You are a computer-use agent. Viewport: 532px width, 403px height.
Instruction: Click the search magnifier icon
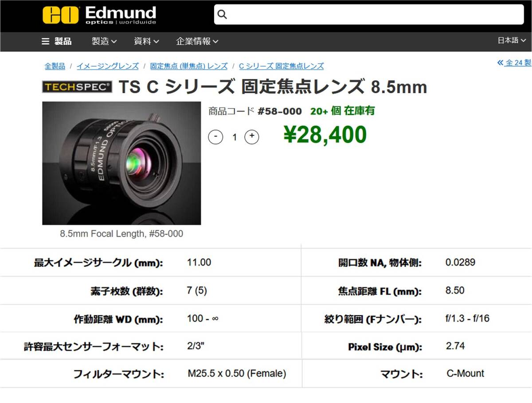[223, 15]
